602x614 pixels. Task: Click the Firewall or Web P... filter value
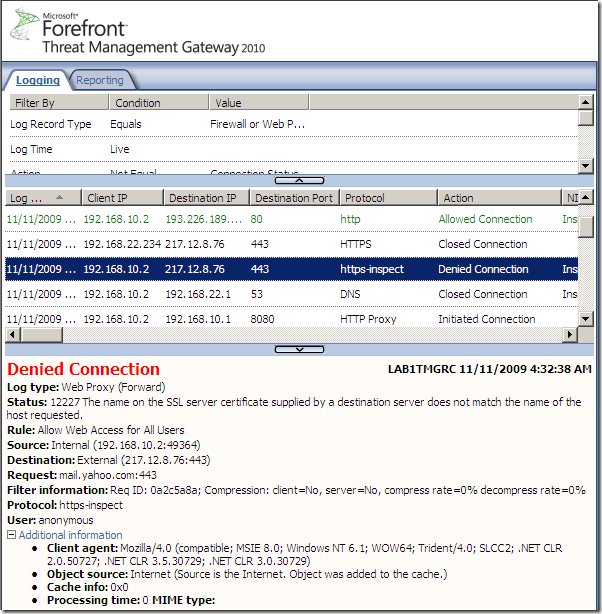click(x=257, y=124)
